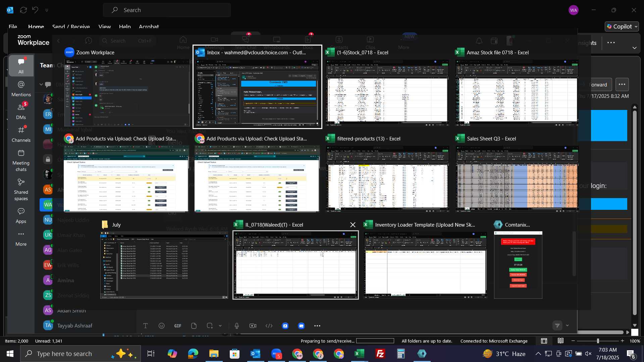Click the All chats sidebar icon
The image size is (644, 362).
tap(21, 66)
